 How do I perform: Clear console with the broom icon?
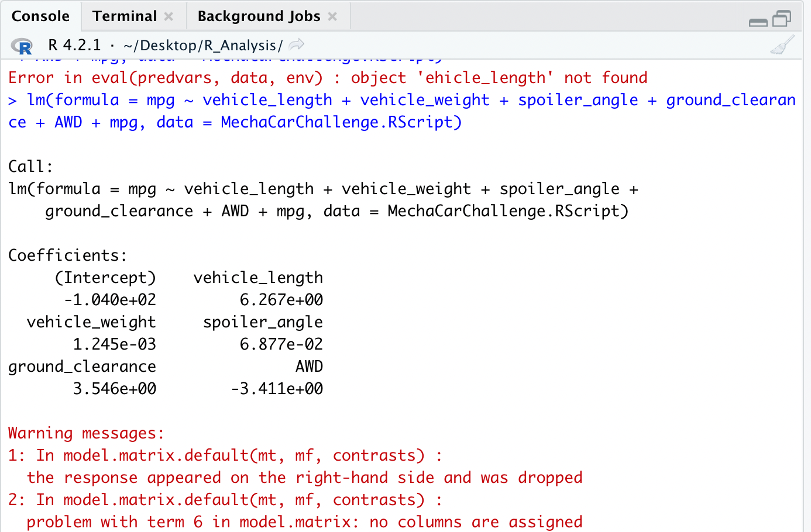[782, 45]
